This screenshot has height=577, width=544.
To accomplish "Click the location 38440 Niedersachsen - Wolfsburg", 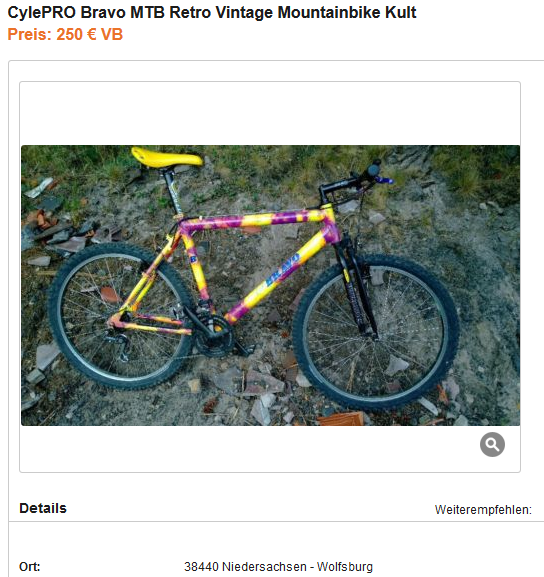I will click(x=278, y=566).
